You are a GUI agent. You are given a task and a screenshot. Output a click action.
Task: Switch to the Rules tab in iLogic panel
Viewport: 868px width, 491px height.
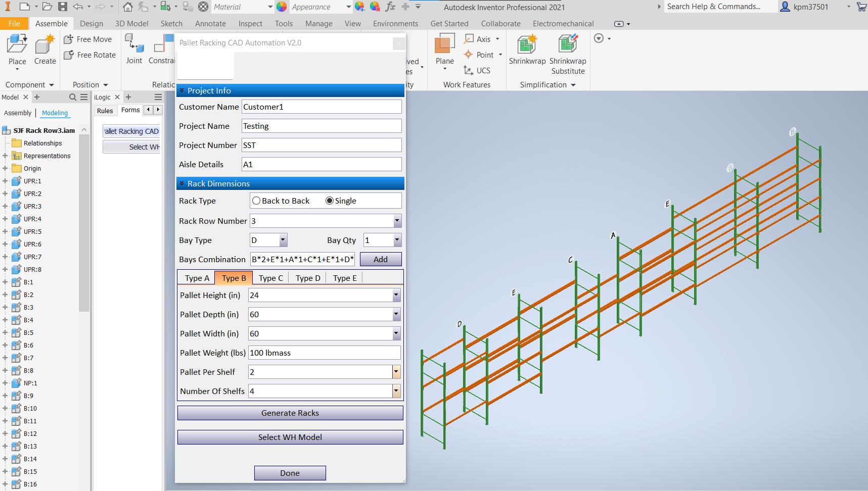point(105,111)
